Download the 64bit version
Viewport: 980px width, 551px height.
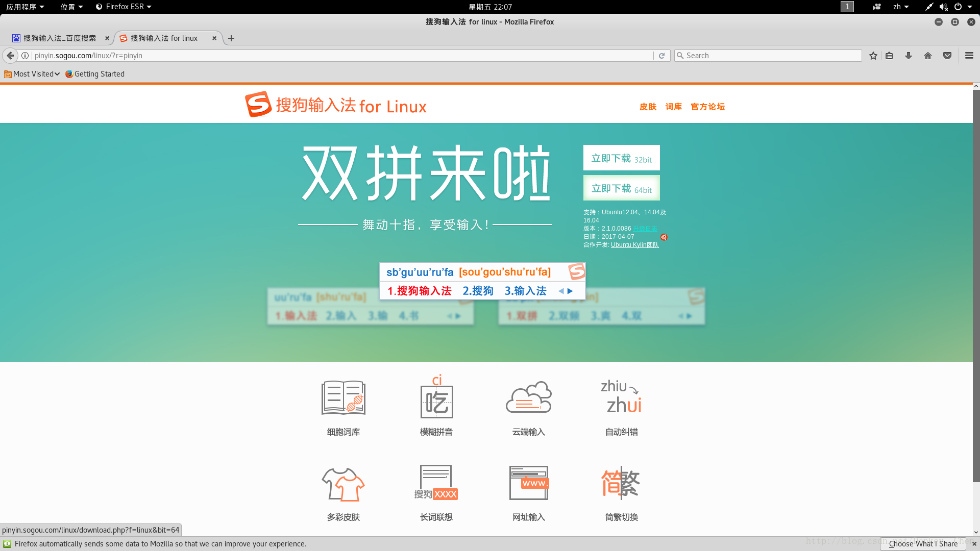621,188
